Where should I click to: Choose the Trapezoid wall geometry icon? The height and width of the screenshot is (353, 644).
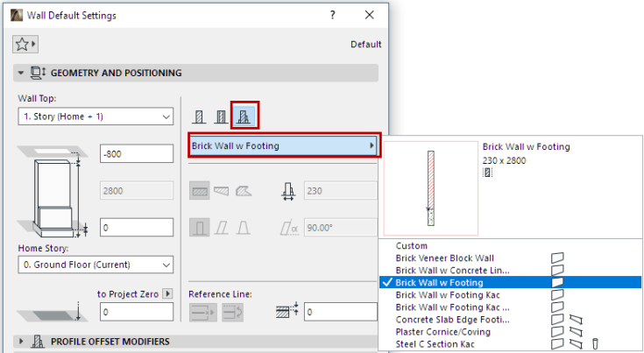coord(220,189)
